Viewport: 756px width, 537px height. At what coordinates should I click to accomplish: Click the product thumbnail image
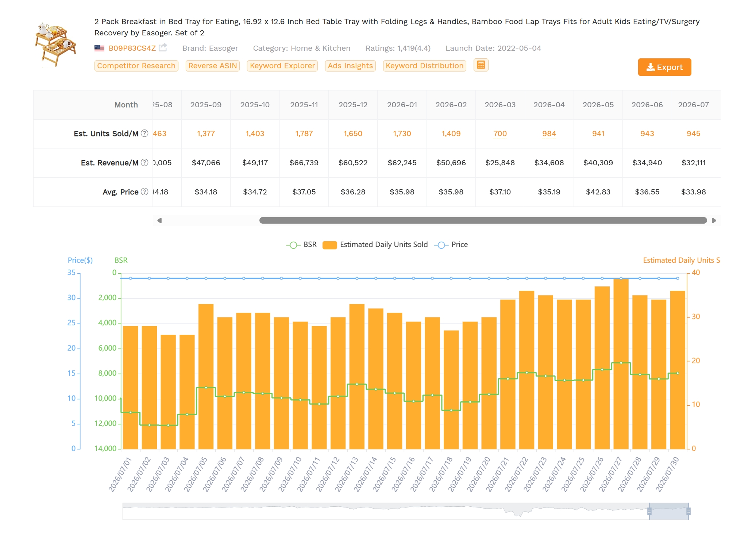click(55, 45)
